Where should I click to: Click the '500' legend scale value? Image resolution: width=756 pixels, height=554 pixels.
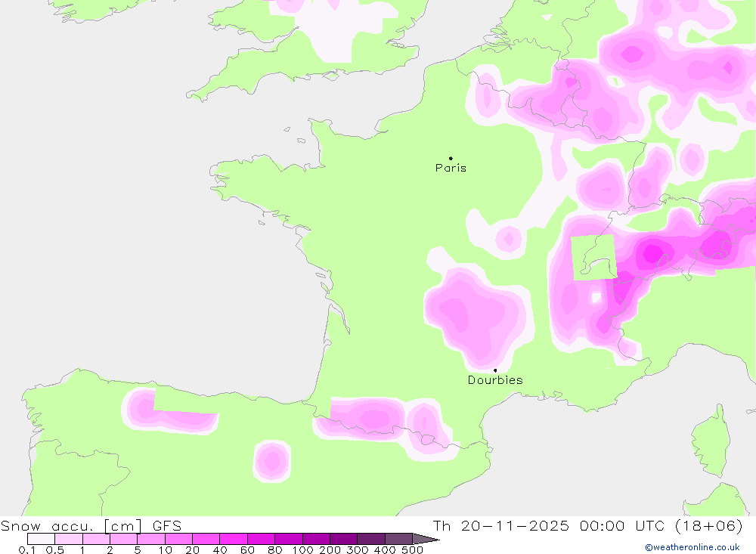click(x=412, y=549)
